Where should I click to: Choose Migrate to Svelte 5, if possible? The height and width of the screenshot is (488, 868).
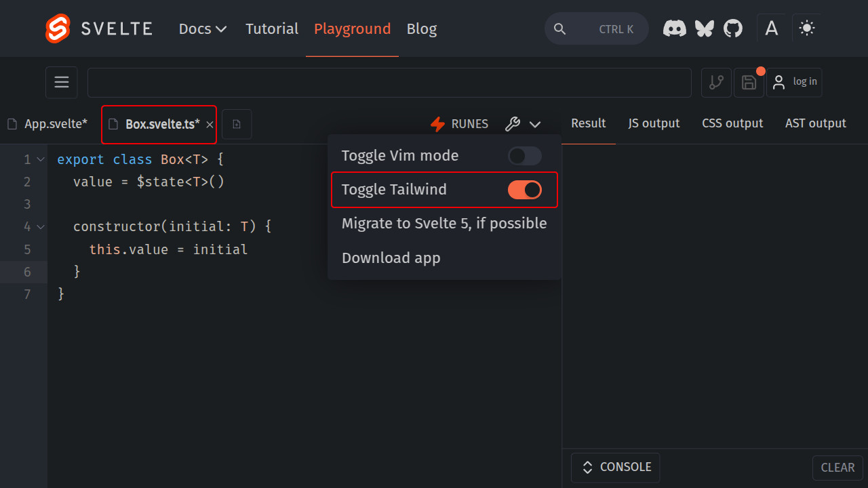(444, 224)
